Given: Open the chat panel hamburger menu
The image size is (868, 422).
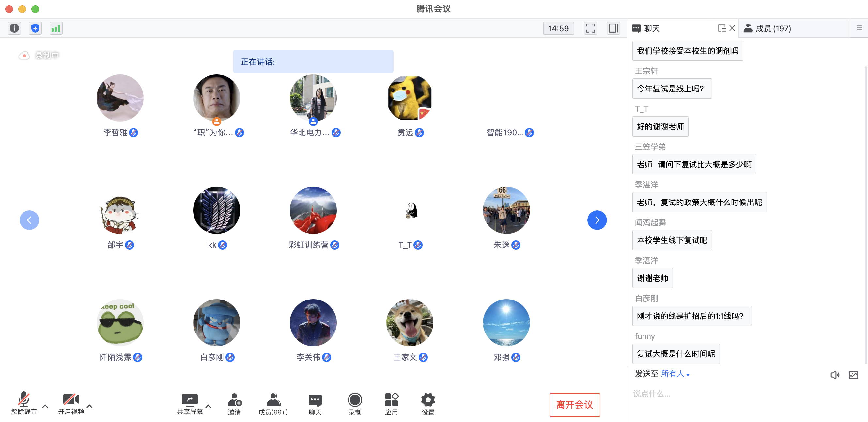Looking at the screenshot, I should pyautogui.click(x=859, y=28).
